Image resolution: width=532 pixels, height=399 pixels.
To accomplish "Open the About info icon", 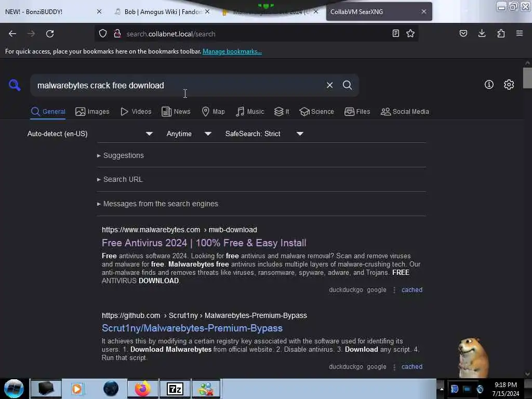I will (489, 85).
